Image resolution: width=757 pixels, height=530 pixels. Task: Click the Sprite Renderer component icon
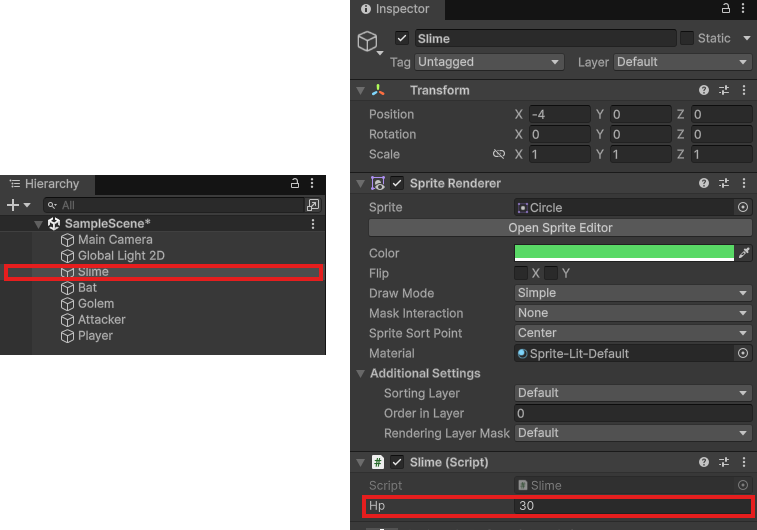pos(378,183)
